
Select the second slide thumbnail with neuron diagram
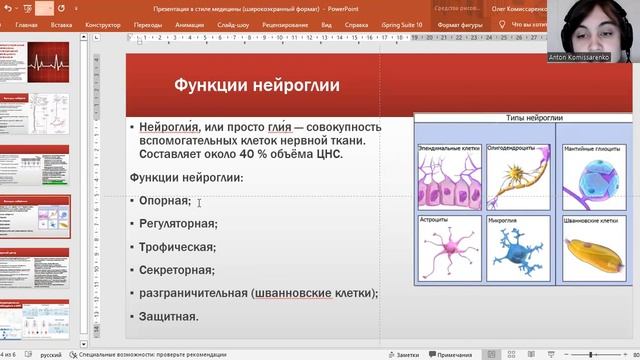click(x=35, y=114)
